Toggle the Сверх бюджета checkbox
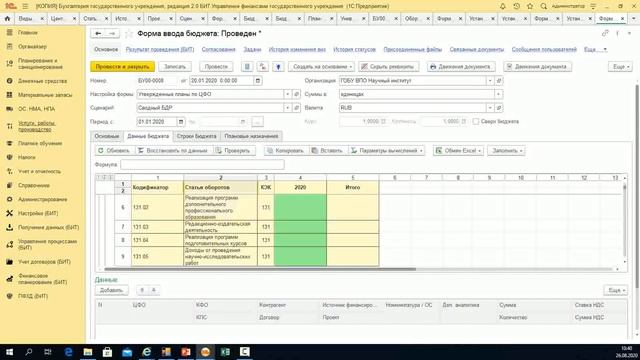 [x=476, y=122]
